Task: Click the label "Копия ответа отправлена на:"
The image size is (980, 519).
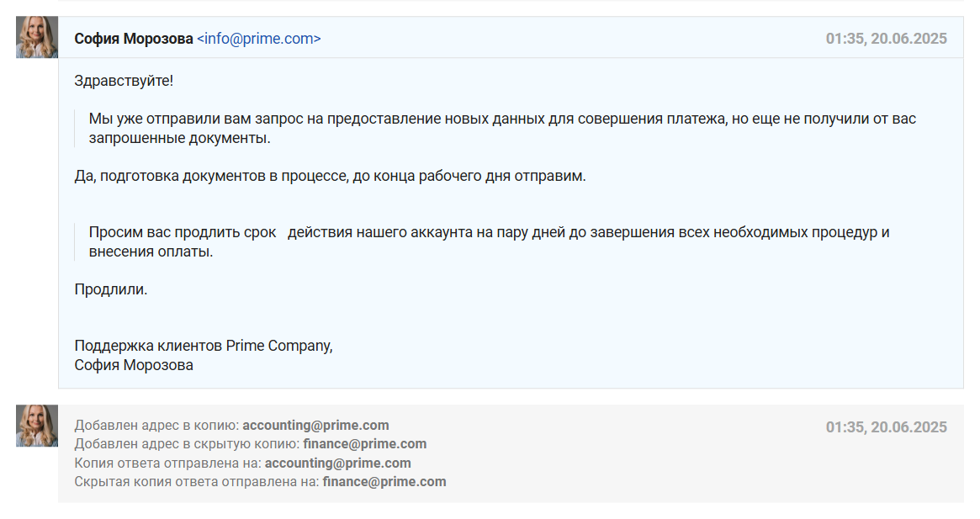Action: pyautogui.click(x=167, y=463)
